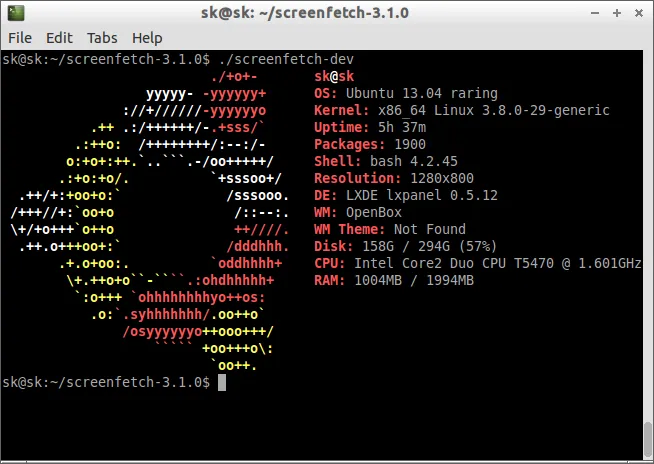654x464 pixels.
Task: Click the terminal cursor at the prompt
Action: coord(222,382)
